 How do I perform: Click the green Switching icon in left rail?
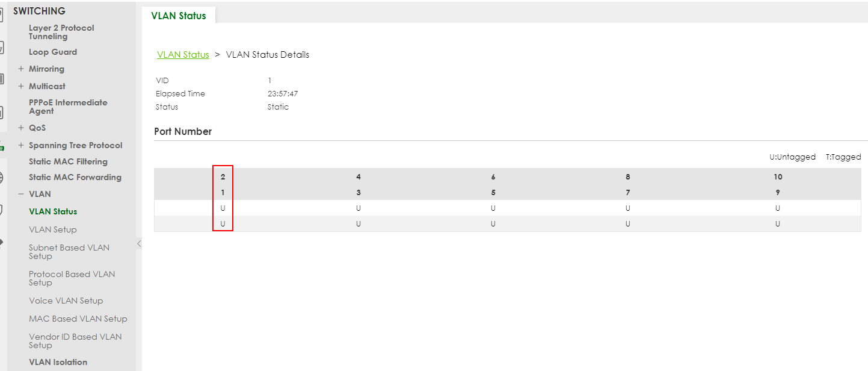tap(2, 148)
